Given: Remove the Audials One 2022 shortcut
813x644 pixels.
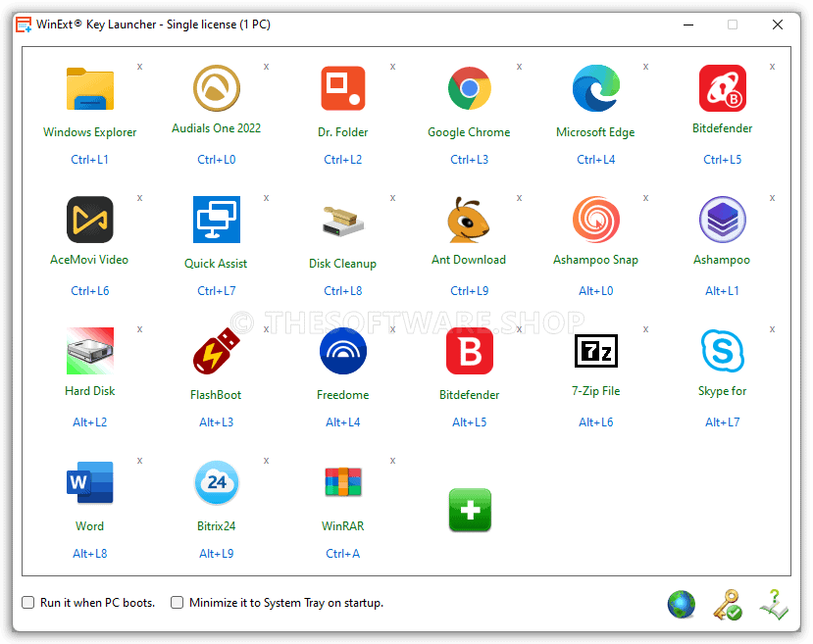Looking at the screenshot, I should point(266,67).
